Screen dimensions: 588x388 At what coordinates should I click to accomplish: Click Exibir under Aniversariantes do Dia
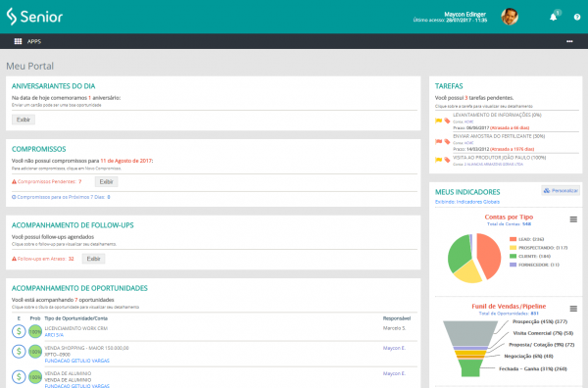click(x=24, y=120)
